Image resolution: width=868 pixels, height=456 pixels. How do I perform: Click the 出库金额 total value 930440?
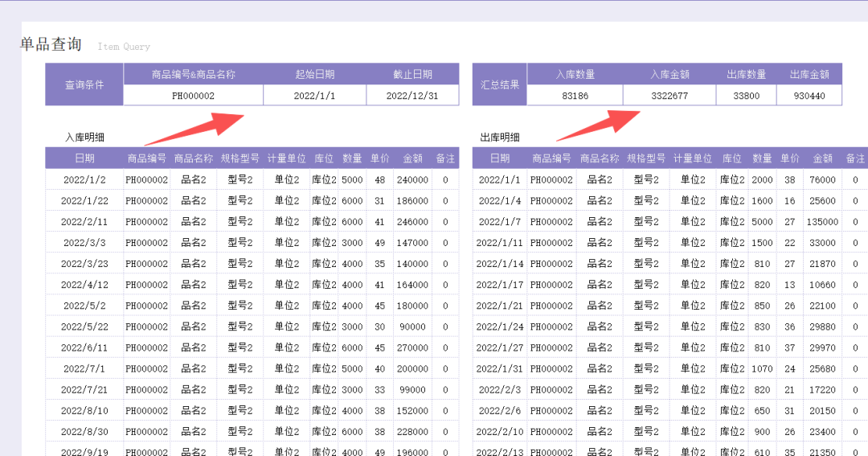pyautogui.click(x=809, y=96)
